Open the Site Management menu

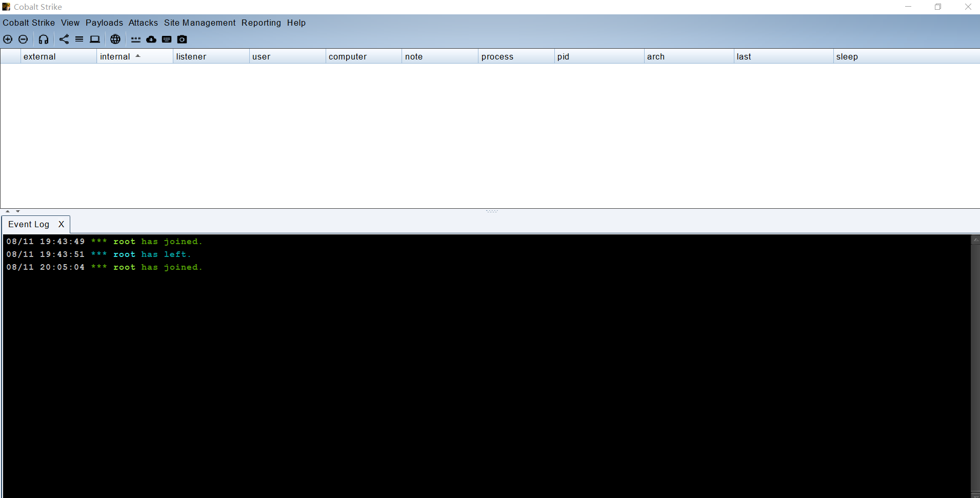tap(200, 23)
